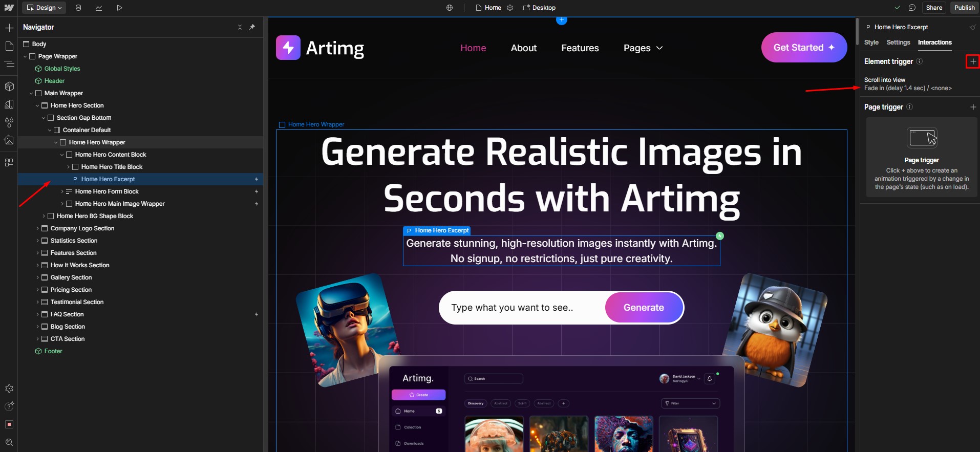Click the video tutorials record icon
The image size is (980, 452).
(x=9, y=424)
